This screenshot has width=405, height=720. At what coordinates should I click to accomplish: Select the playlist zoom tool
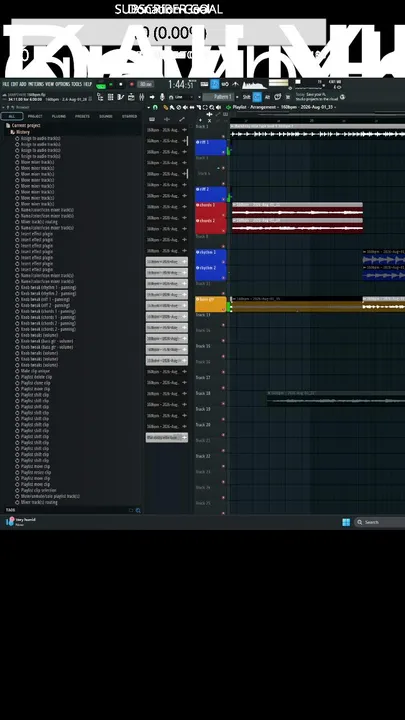click(x=212, y=107)
